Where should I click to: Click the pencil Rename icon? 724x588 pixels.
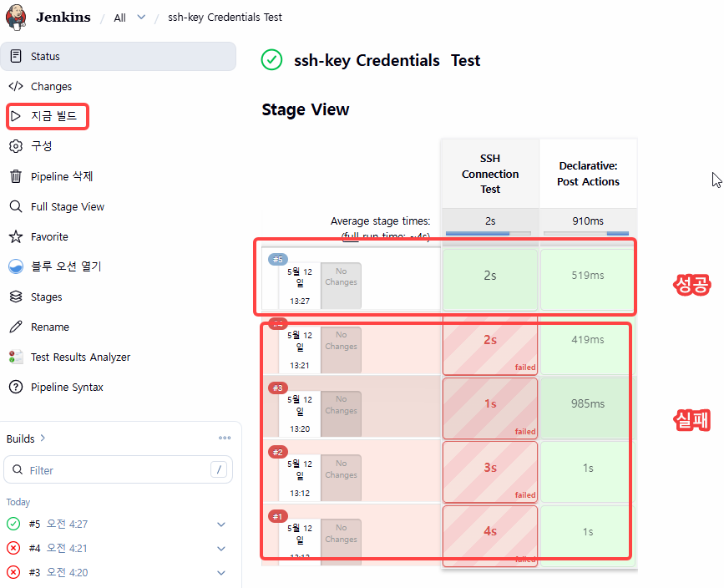tap(16, 327)
